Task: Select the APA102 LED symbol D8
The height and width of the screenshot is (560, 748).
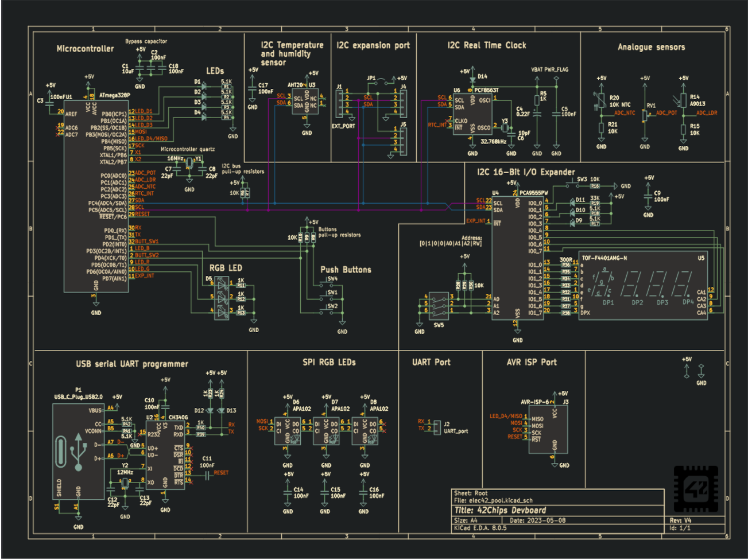Action: tap(365, 431)
